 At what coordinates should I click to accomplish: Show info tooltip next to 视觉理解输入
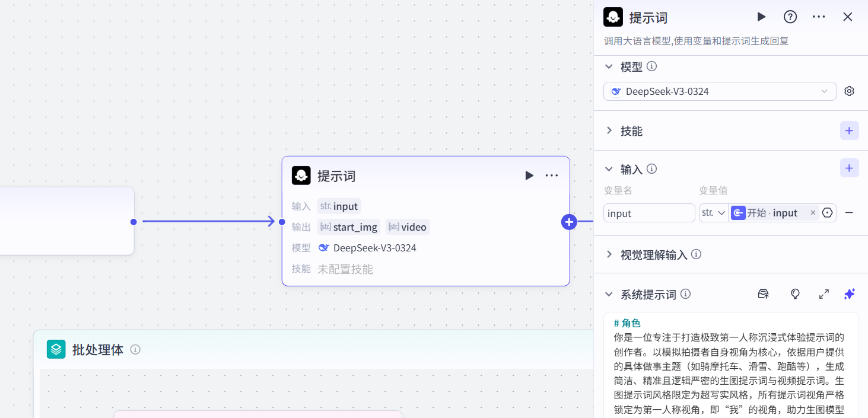click(x=697, y=254)
